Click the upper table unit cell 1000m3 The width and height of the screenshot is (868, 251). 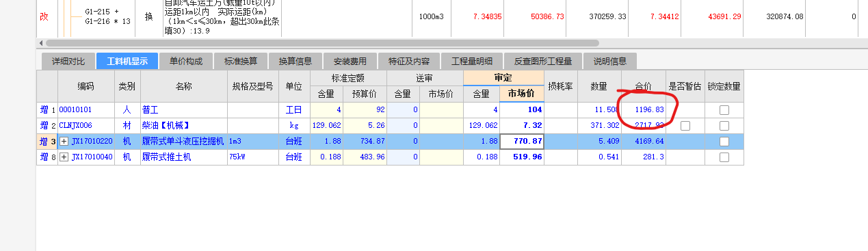(x=431, y=16)
